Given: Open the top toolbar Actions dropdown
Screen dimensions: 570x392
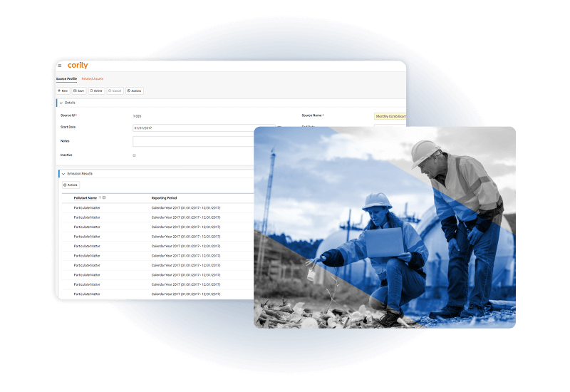Looking at the screenshot, I should (135, 91).
